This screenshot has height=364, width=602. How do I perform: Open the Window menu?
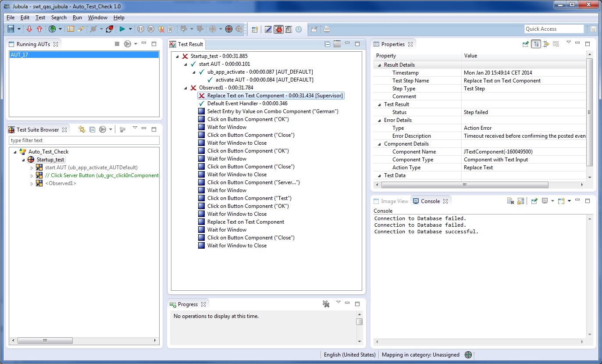click(x=98, y=18)
